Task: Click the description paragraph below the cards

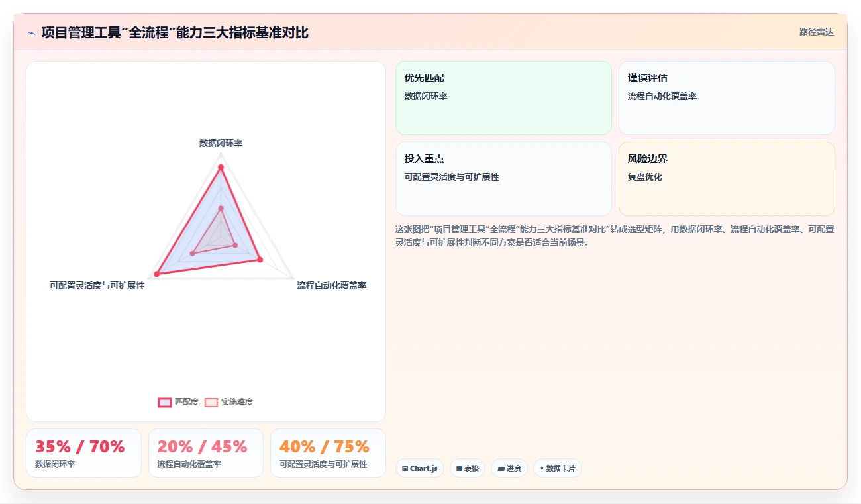Action: 615,236
